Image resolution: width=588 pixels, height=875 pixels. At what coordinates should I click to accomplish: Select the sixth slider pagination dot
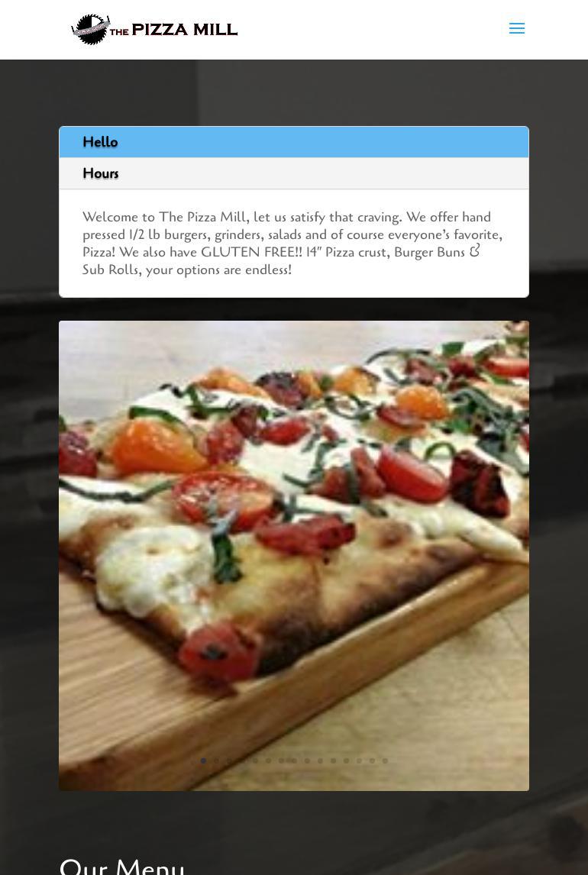click(x=268, y=760)
